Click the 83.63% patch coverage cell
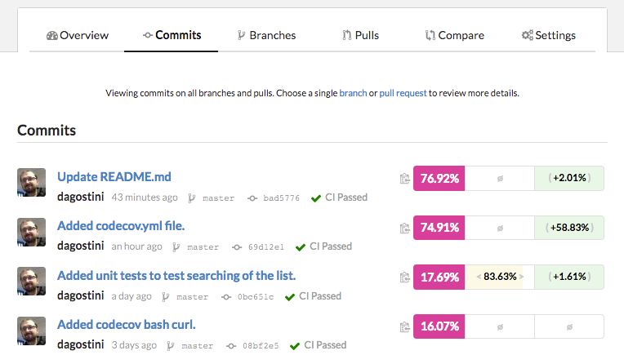 500,277
